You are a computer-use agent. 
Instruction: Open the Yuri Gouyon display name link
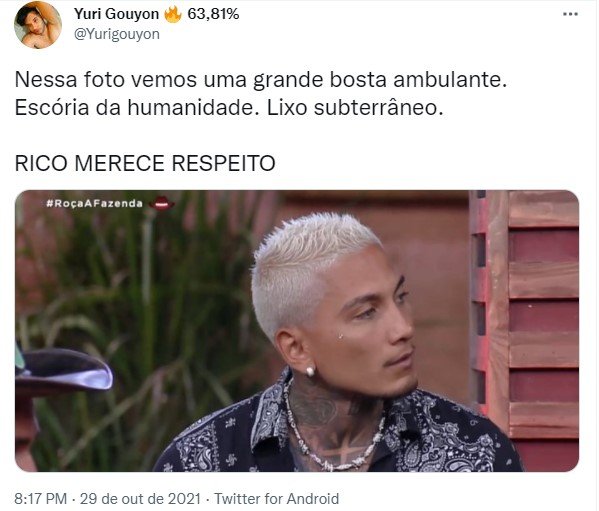click(116, 15)
